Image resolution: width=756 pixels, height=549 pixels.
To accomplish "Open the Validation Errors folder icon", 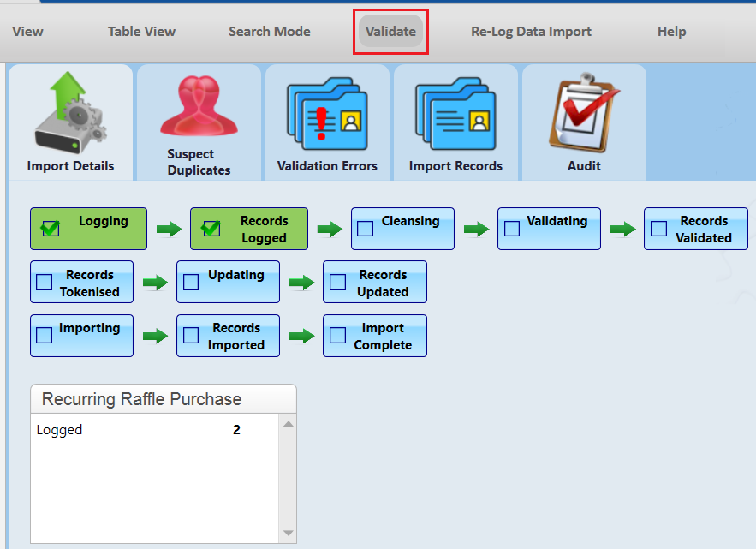I will [327, 114].
